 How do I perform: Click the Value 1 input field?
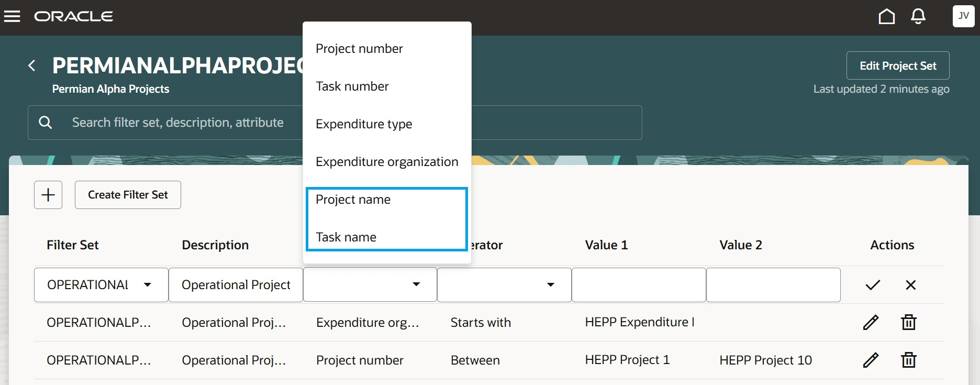coord(639,285)
